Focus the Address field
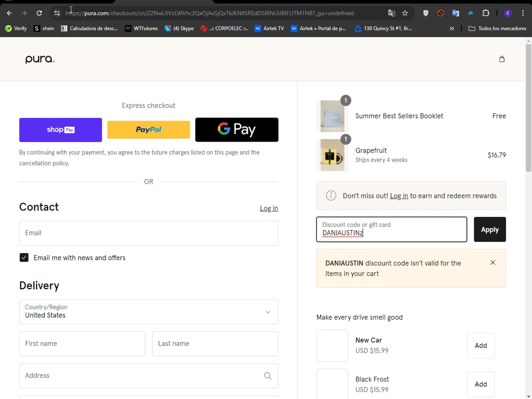 [x=149, y=376]
